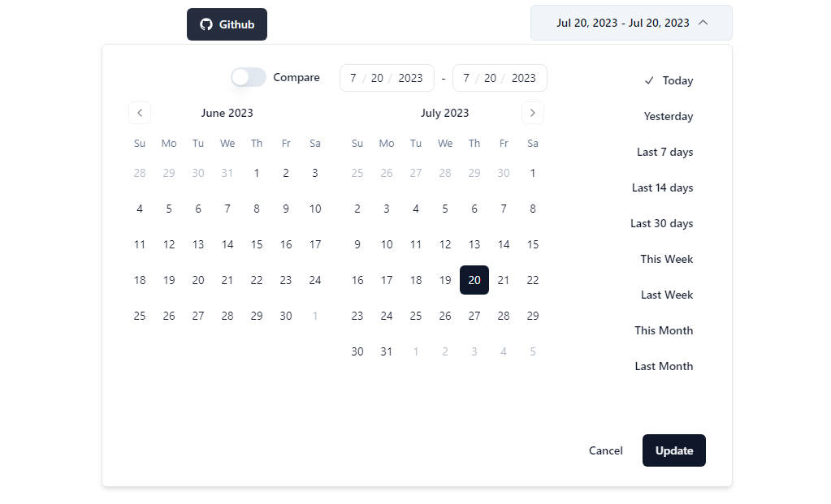Image resolution: width=831 pixels, height=504 pixels.
Task: Click the checkmark beside Today
Action: pos(647,80)
